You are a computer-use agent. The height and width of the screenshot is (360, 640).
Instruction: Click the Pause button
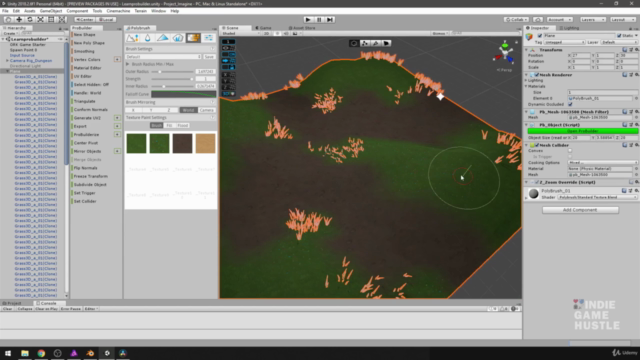click(x=319, y=20)
